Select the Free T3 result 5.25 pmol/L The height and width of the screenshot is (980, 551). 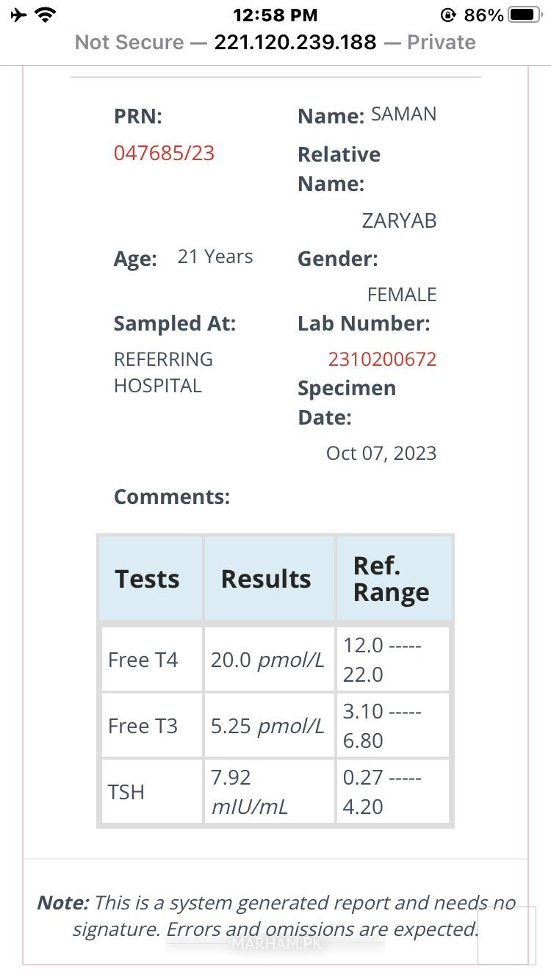point(269,726)
